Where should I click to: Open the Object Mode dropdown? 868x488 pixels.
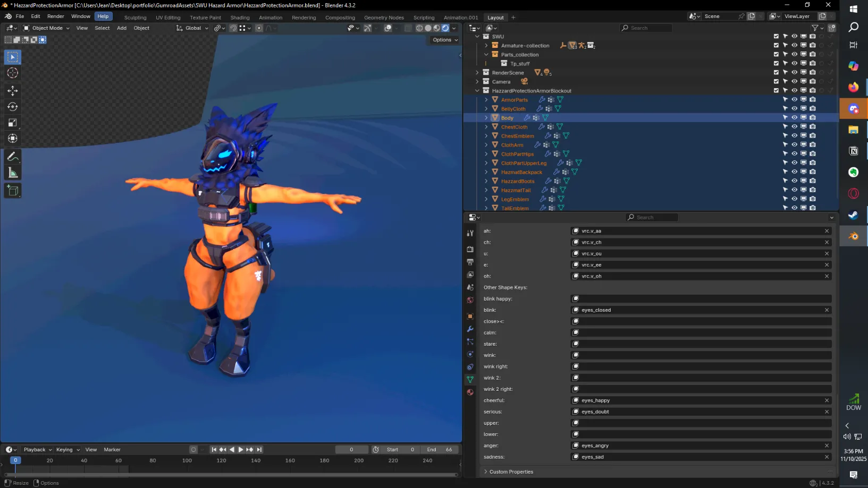[x=47, y=28]
